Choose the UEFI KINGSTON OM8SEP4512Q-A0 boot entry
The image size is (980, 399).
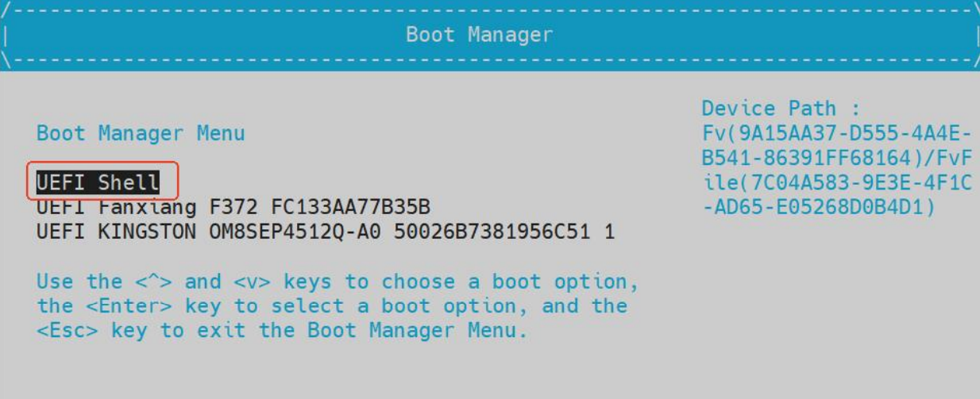tap(325, 232)
